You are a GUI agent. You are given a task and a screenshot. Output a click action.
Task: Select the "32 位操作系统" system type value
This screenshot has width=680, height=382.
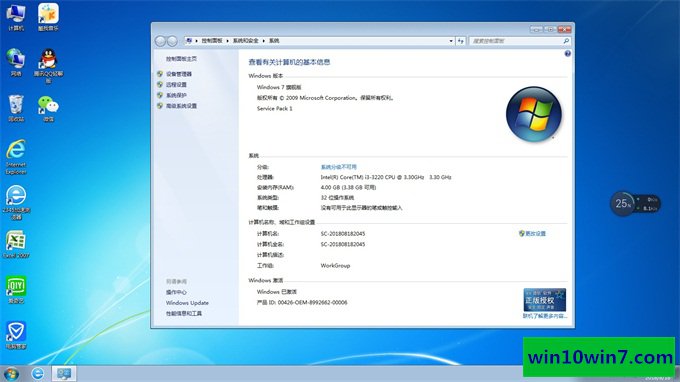337,198
